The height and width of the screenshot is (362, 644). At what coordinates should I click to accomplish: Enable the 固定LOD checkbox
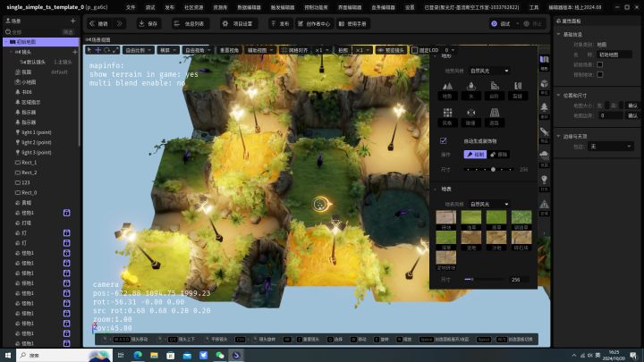pos(414,50)
